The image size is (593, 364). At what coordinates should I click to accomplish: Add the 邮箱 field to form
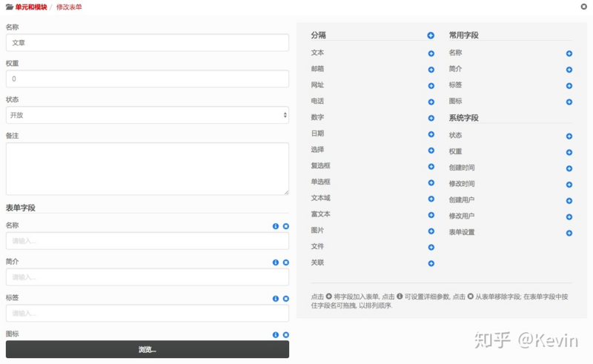431,70
